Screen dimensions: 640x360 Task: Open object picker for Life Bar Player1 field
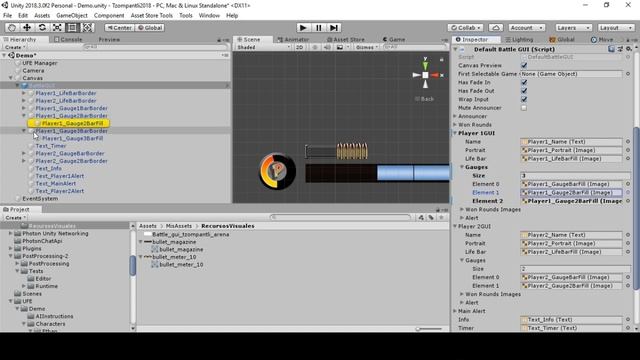coord(628,159)
